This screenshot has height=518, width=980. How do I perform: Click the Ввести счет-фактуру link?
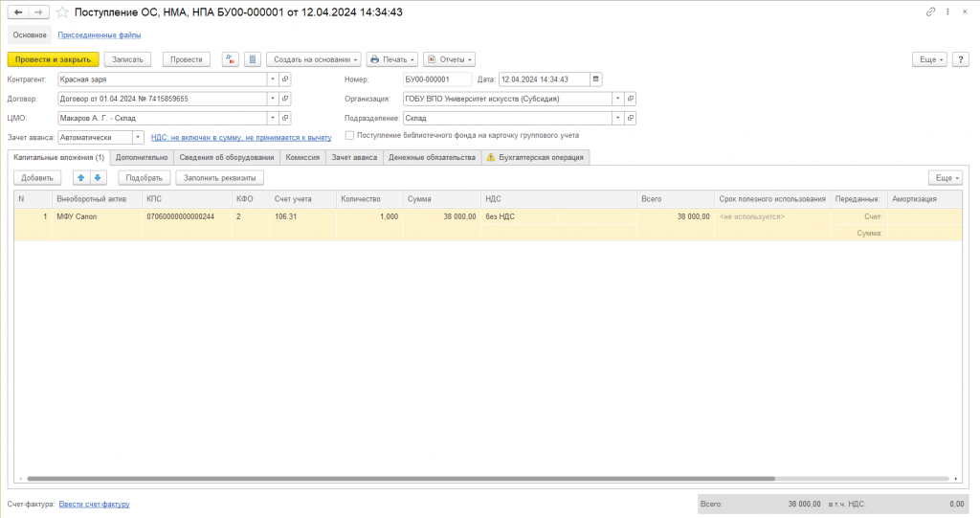point(95,505)
